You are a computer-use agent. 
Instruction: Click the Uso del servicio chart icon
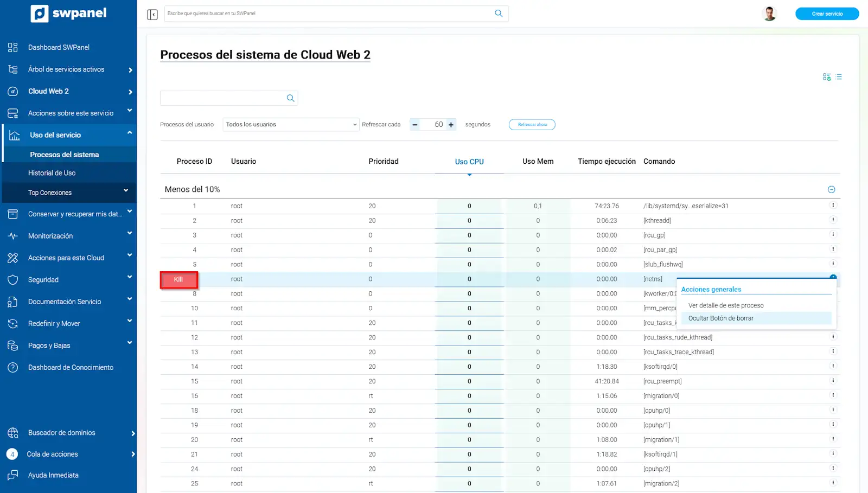coord(15,135)
